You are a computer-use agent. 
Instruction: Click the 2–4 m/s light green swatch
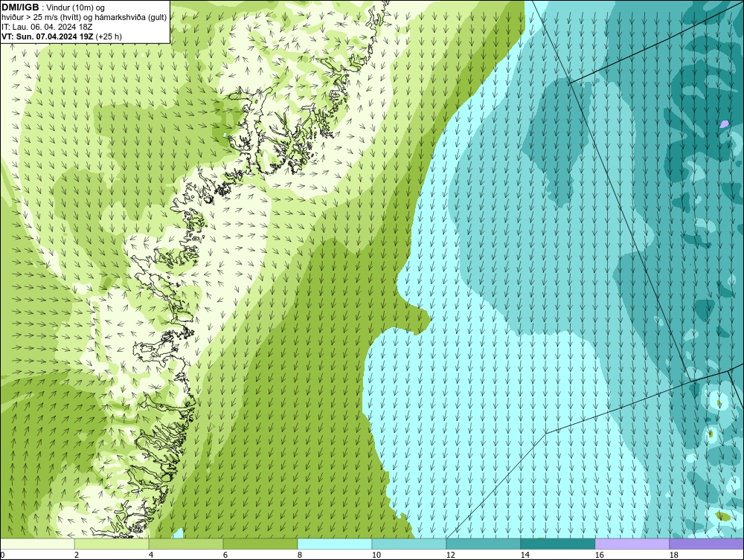point(112,544)
